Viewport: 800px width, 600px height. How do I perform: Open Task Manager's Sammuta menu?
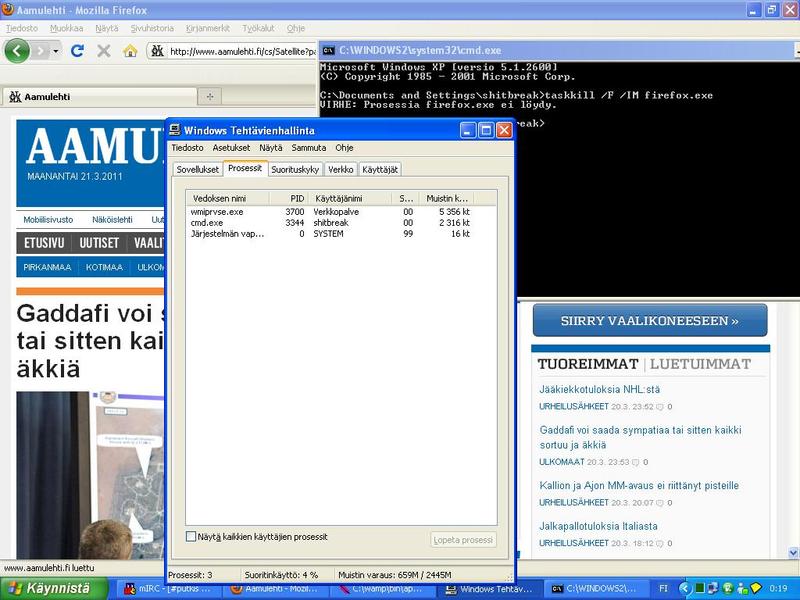click(x=309, y=147)
